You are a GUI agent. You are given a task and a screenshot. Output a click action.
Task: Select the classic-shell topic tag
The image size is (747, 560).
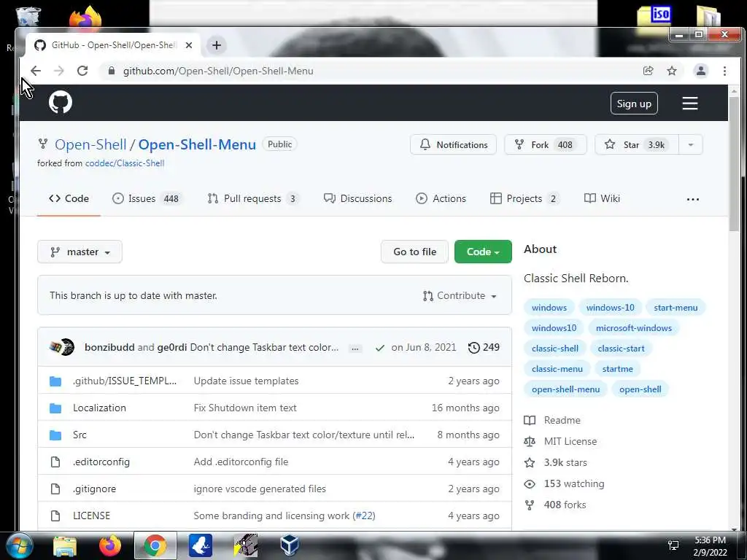click(x=554, y=349)
